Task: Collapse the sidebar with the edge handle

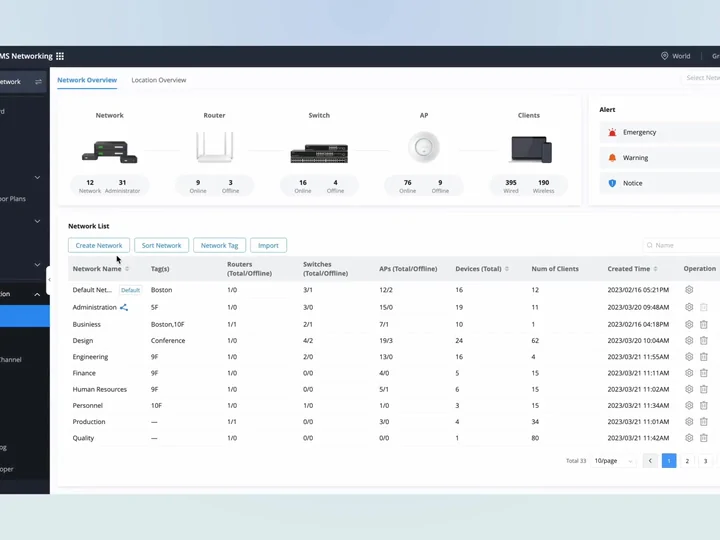Action: coord(49,279)
